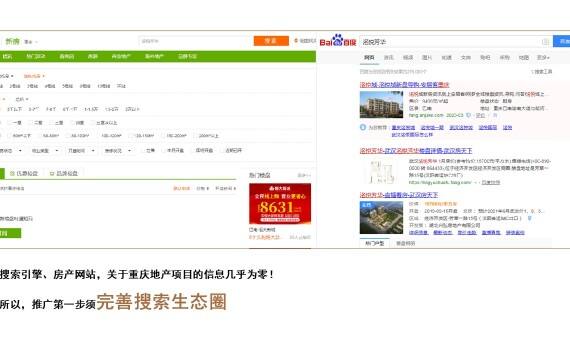The image size is (570, 360).
Task: Click the 优惠楼盘 tab icon
Action: click(x=12, y=174)
